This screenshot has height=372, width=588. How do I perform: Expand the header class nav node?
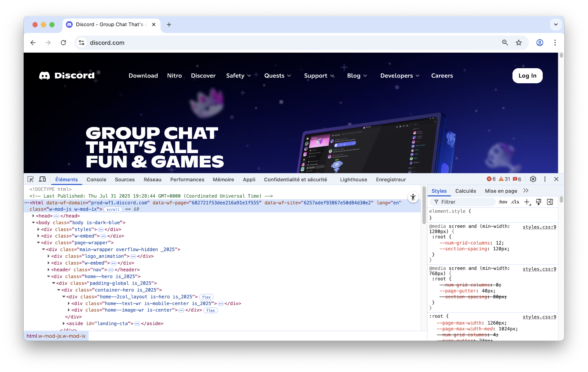(49, 270)
